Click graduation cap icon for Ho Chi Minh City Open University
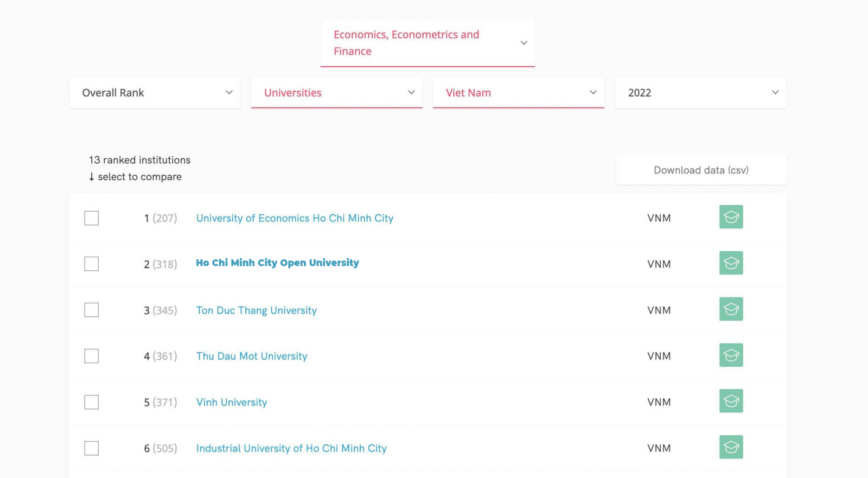 point(731,263)
